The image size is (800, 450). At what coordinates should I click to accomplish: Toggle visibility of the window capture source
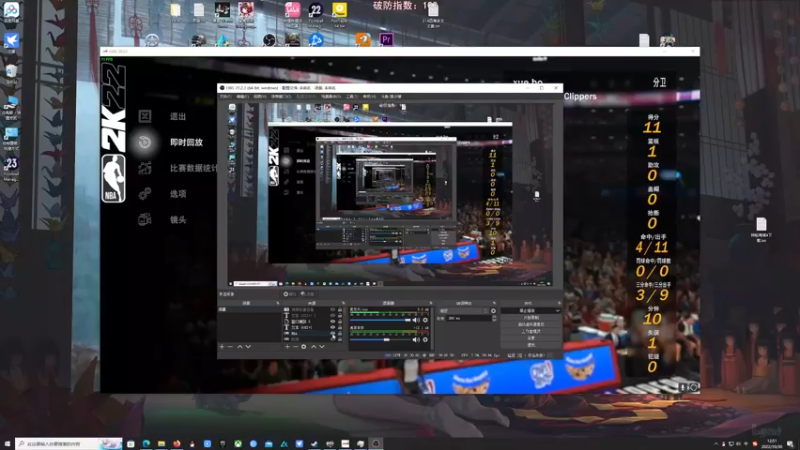[x=333, y=321]
